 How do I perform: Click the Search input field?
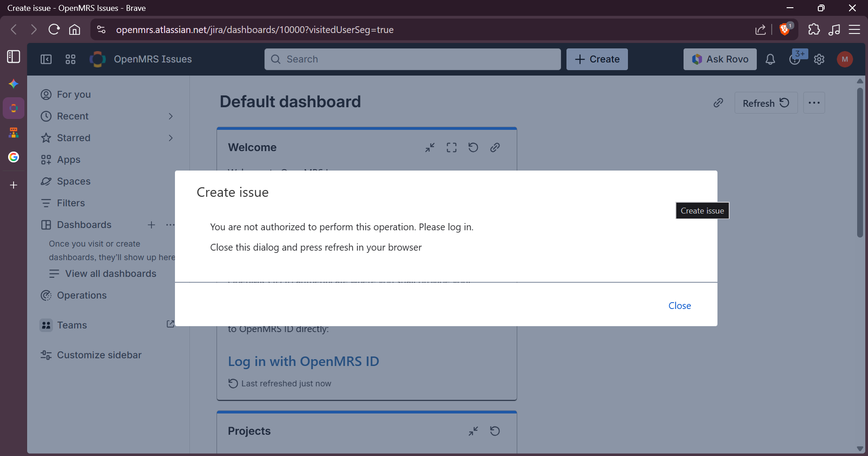point(412,59)
